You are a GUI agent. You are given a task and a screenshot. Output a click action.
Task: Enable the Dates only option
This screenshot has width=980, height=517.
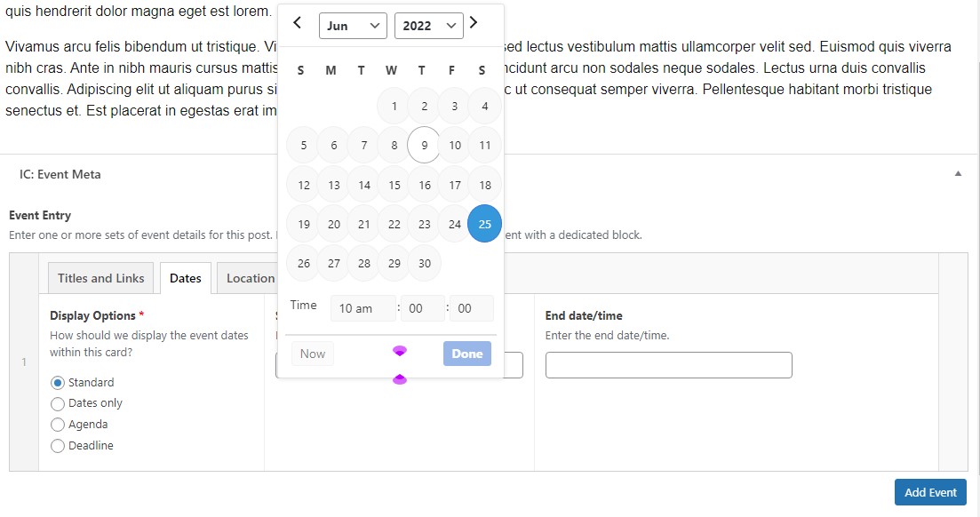58,403
